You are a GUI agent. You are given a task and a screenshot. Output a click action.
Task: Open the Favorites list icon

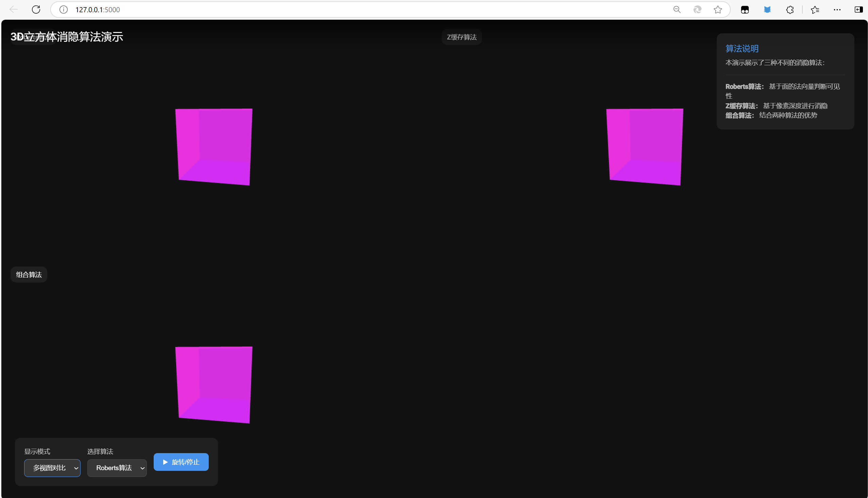pos(815,10)
